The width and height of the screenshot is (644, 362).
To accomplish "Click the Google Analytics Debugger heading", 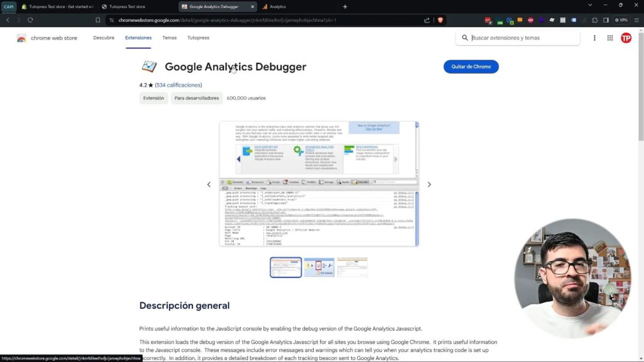I will [x=235, y=67].
